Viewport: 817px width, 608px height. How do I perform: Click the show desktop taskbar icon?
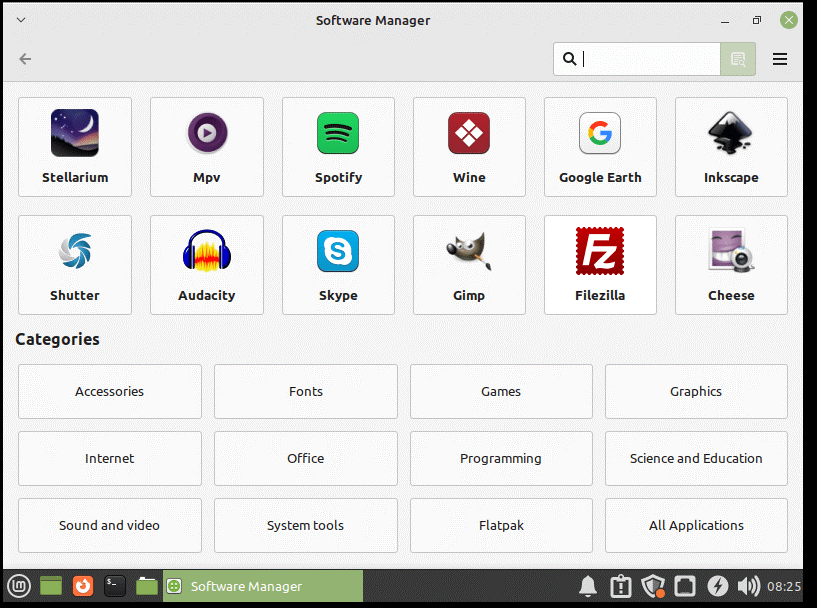pyautogui.click(x=51, y=586)
